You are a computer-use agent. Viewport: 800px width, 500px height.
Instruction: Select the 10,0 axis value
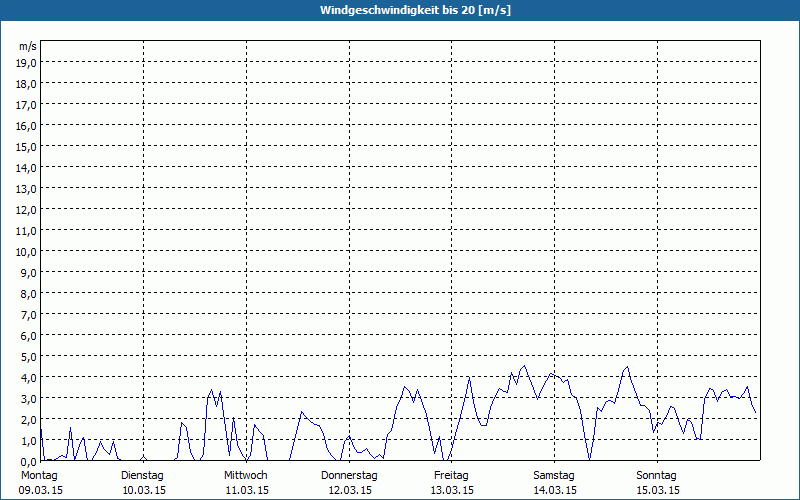[x=26, y=252]
